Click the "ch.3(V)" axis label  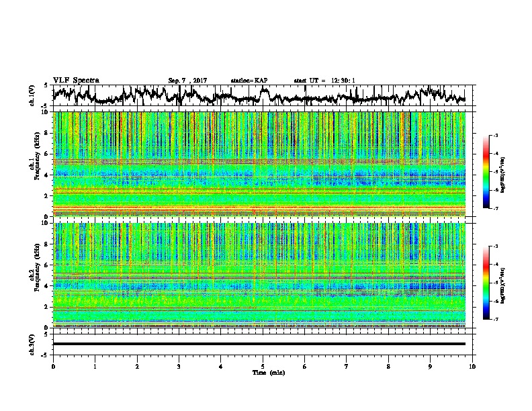32,345
